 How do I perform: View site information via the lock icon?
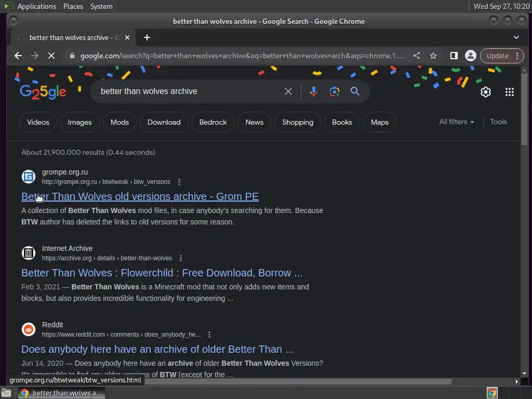[72, 56]
